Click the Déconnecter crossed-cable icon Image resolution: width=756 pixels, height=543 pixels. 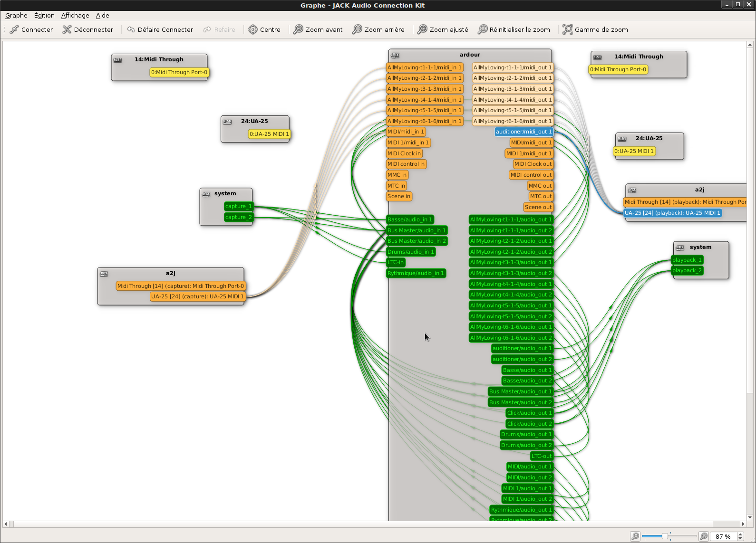click(67, 29)
